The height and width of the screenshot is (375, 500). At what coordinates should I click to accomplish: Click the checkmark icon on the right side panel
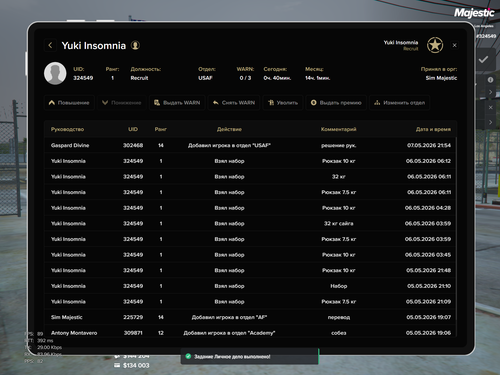click(483, 59)
